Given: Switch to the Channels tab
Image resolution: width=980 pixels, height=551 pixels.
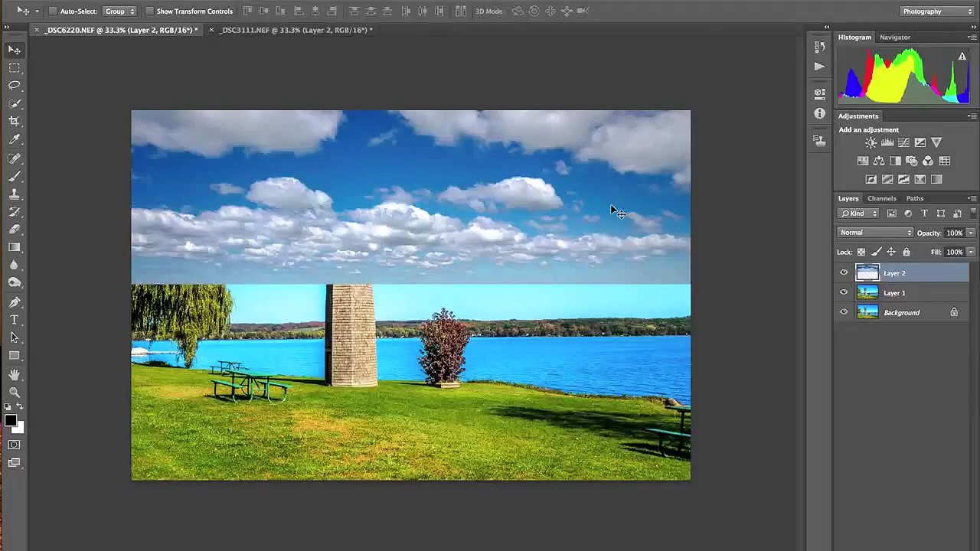Looking at the screenshot, I should point(881,198).
